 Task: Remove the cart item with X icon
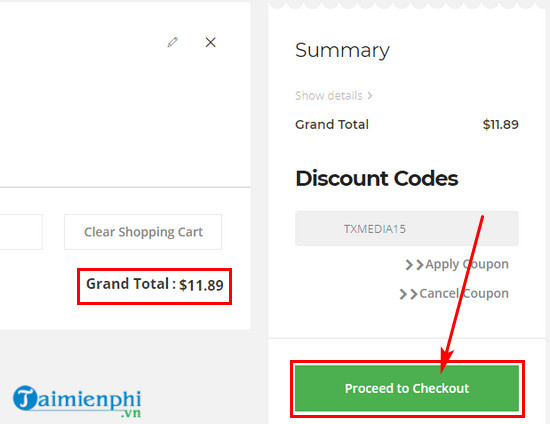coord(210,42)
